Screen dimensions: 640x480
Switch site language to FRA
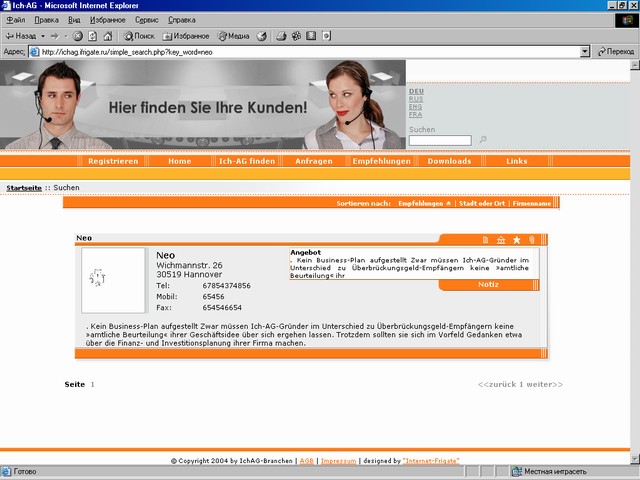pyautogui.click(x=416, y=115)
